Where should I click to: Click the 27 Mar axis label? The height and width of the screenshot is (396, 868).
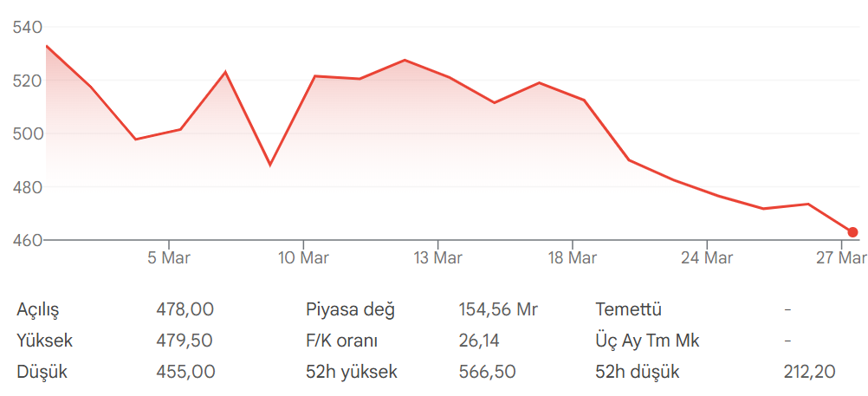(x=841, y=257)
